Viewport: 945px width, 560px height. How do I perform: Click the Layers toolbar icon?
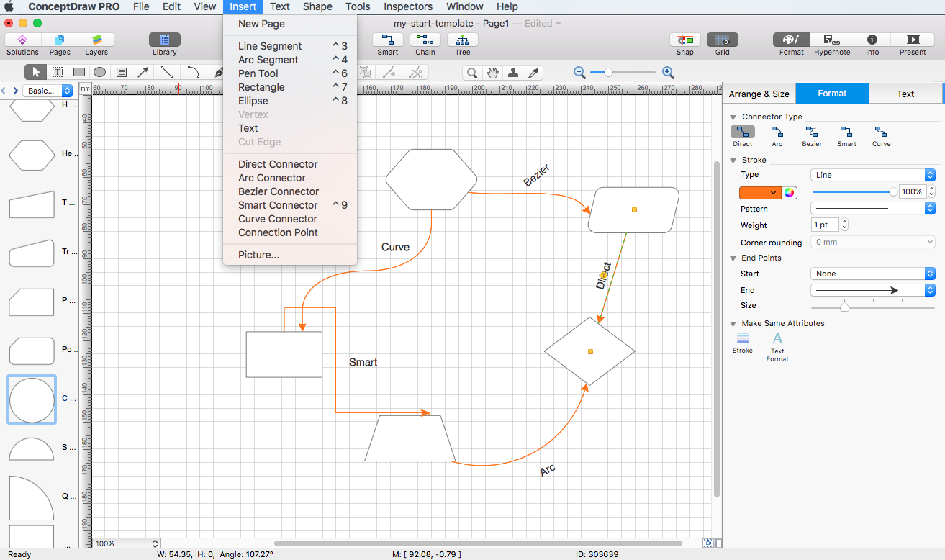point(96,40)
